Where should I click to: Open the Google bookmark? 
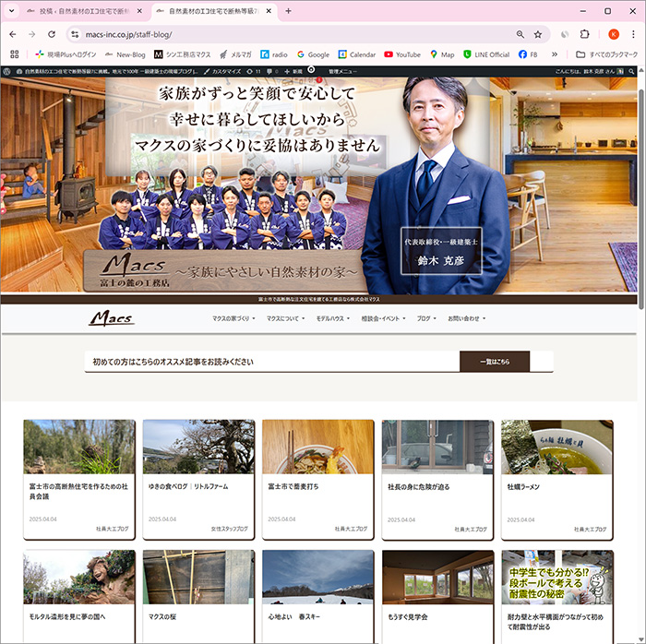(313, 54)
